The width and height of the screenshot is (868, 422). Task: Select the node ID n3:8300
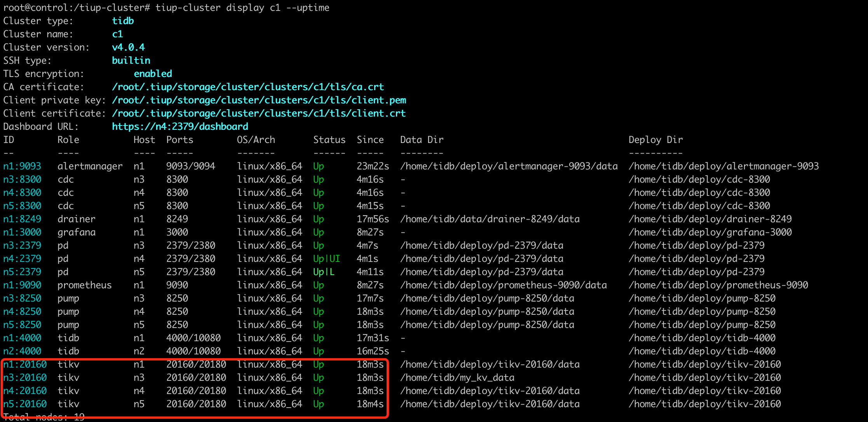click(x=22, y=180)
